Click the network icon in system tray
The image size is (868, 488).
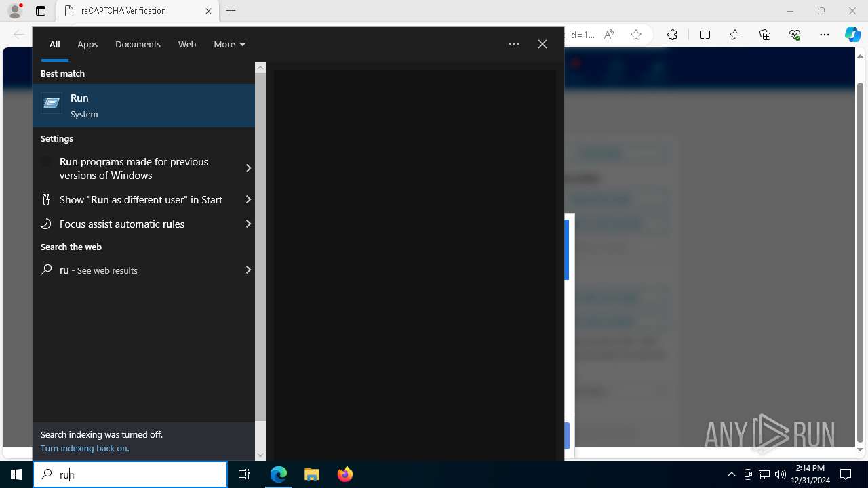click(764, 474)
